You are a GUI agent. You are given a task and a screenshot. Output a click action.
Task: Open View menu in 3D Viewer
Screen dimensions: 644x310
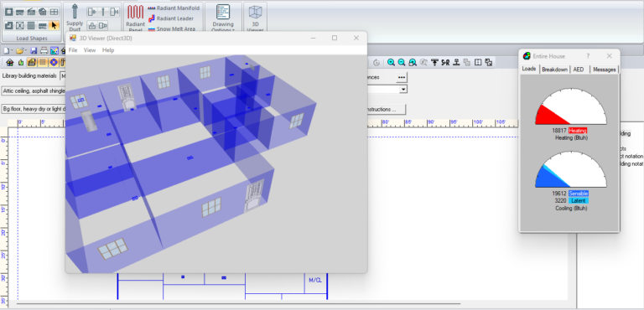pyautogui.click(x=90, y=50)
